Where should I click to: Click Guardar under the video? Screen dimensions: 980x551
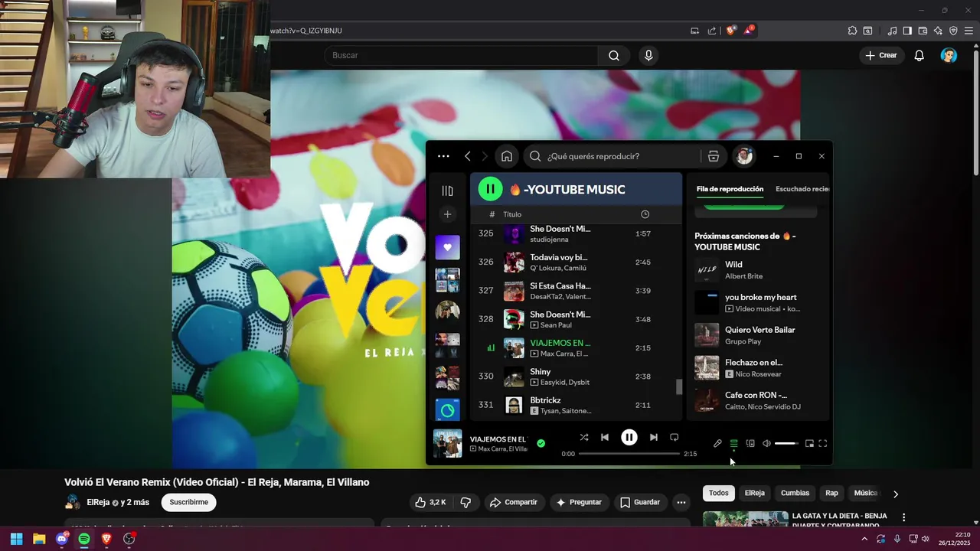pos(639,502)
